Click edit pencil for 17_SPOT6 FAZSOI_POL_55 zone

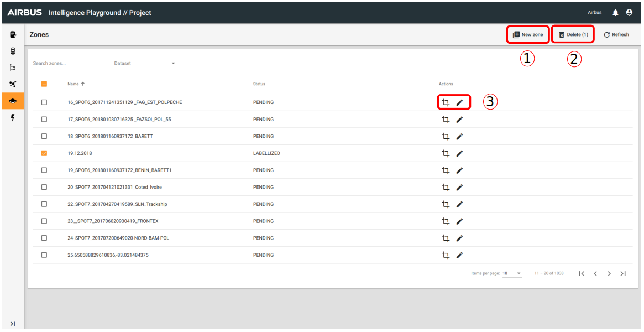tap(459, 120)
